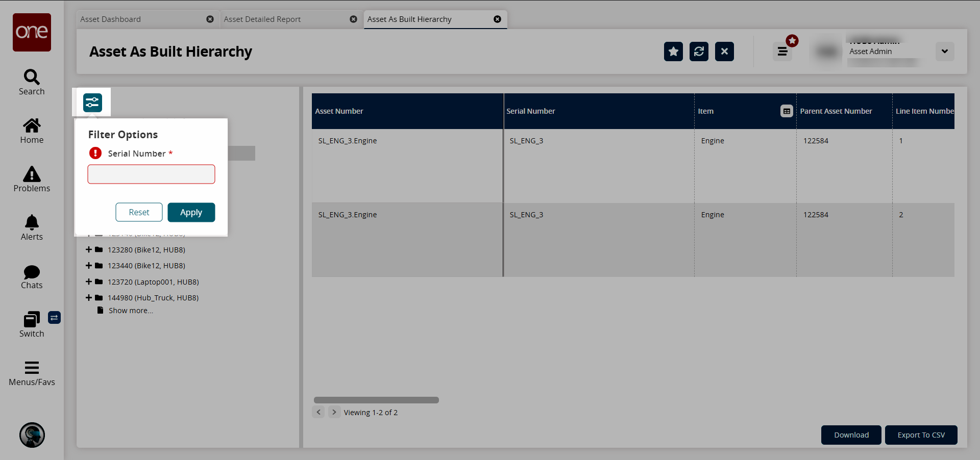
Task: Click the Reset button in Filter Options
Action: [x=139, y=212]
